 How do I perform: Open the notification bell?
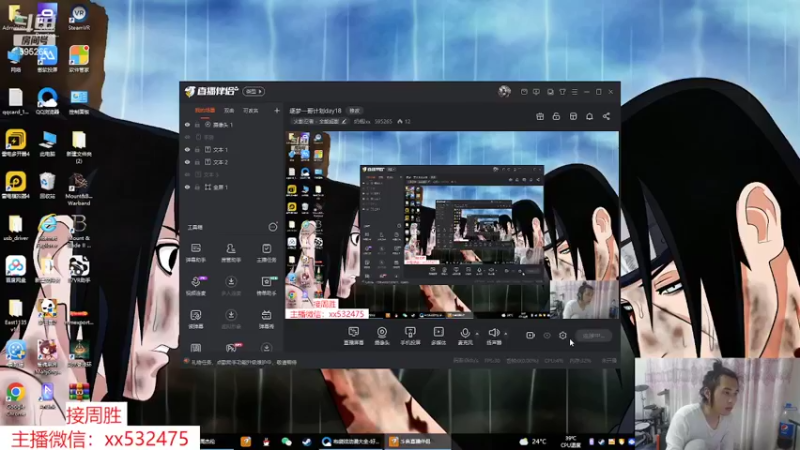589,116
